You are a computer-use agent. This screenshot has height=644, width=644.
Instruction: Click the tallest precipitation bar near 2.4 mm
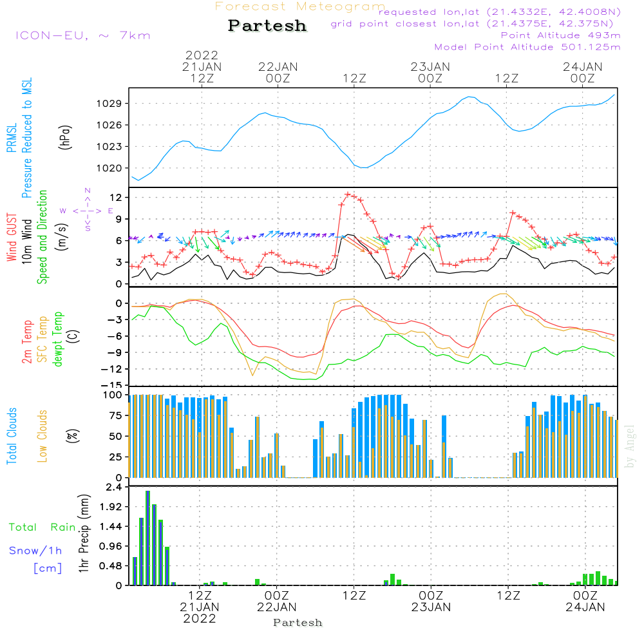(x=148, y=538)
